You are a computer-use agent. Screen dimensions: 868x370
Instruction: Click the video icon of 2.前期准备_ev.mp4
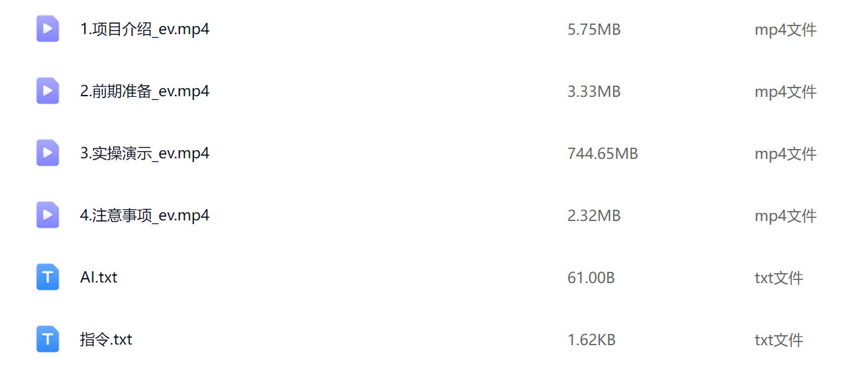[48, 91]
